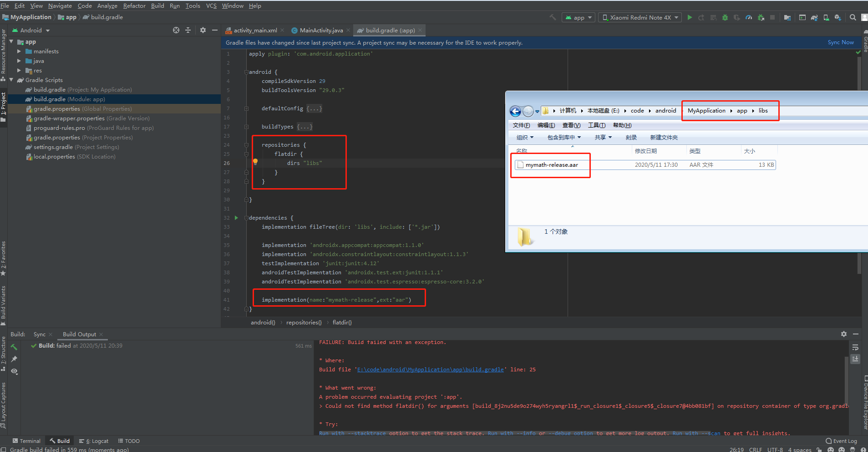The image size is (868, 452).
Task: Click the Make Project hammer icon
Action: [553, 17]
